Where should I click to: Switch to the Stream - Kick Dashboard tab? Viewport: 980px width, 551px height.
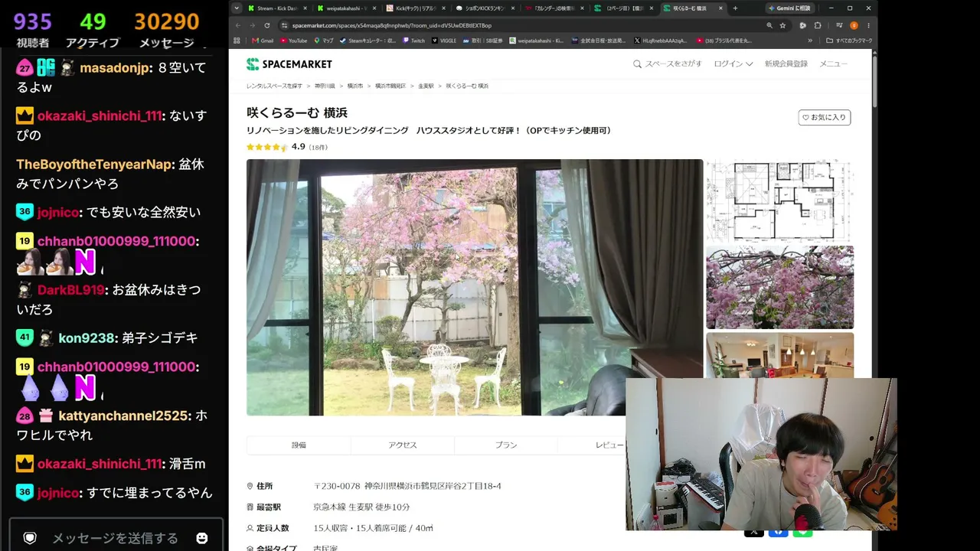pyautogui.click(x=277, y=8)
